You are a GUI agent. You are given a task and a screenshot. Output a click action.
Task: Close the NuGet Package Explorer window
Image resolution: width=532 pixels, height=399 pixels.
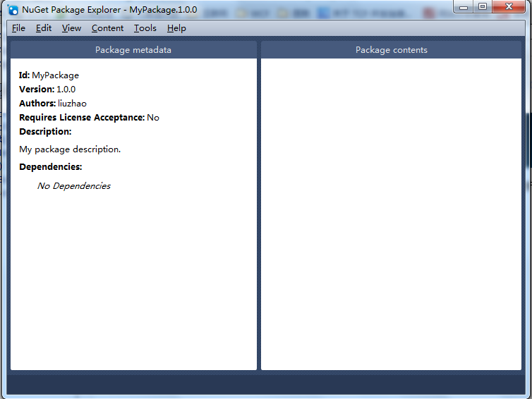[509, 6]
